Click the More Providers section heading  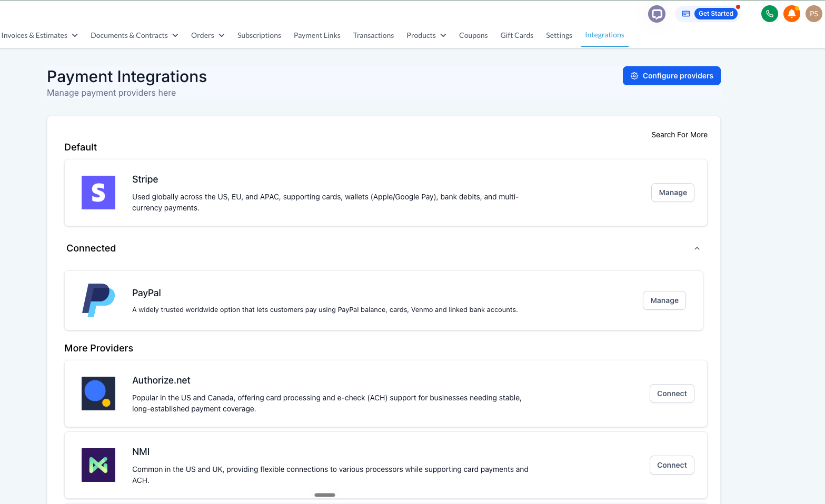[98, 348]
